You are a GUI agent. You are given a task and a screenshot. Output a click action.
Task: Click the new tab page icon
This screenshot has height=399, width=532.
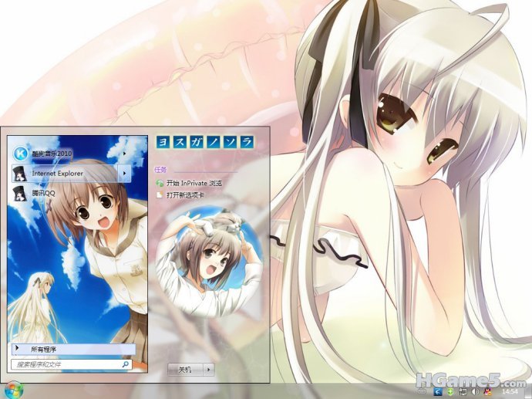tap(160, 195)
